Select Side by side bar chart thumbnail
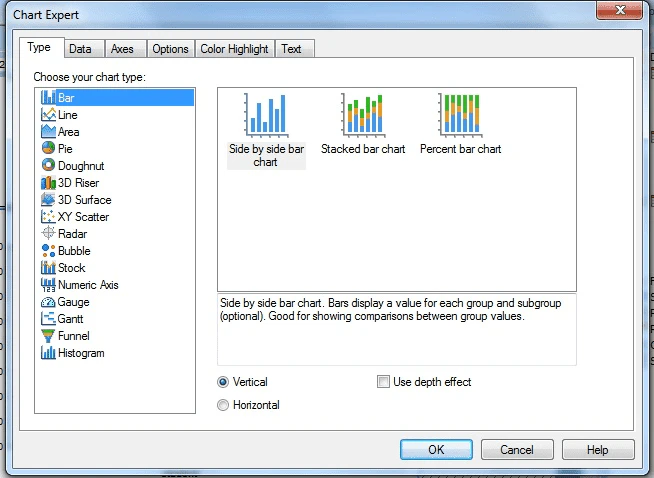This screenshot has width=654, height=478. (266, 115)
